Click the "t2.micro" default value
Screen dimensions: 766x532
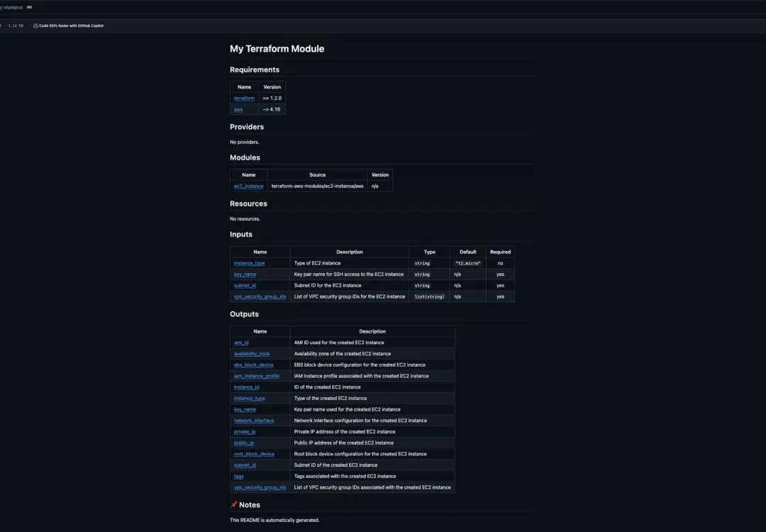tap(468, 263)
